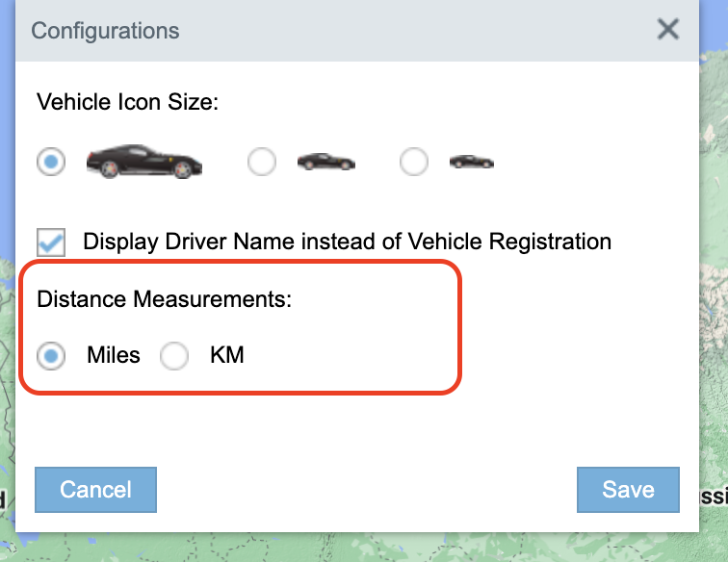Click the smallest car icon
728x562 pixels.
pyautogui.click(x=472, y=162)
